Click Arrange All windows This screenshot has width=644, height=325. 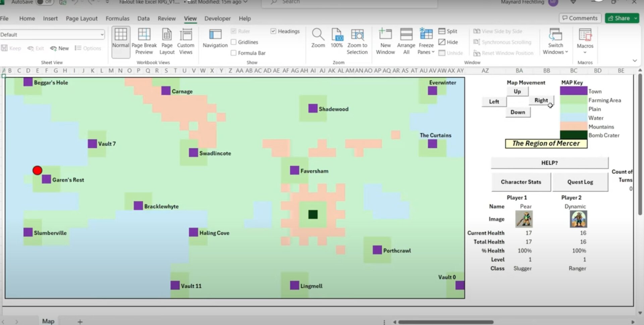pyautogui.click(x=406, y=41)
